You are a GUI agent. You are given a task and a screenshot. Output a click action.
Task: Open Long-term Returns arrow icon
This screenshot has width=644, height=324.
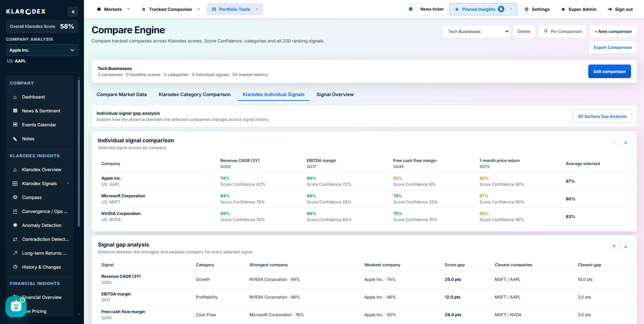[x=15, y=253]
